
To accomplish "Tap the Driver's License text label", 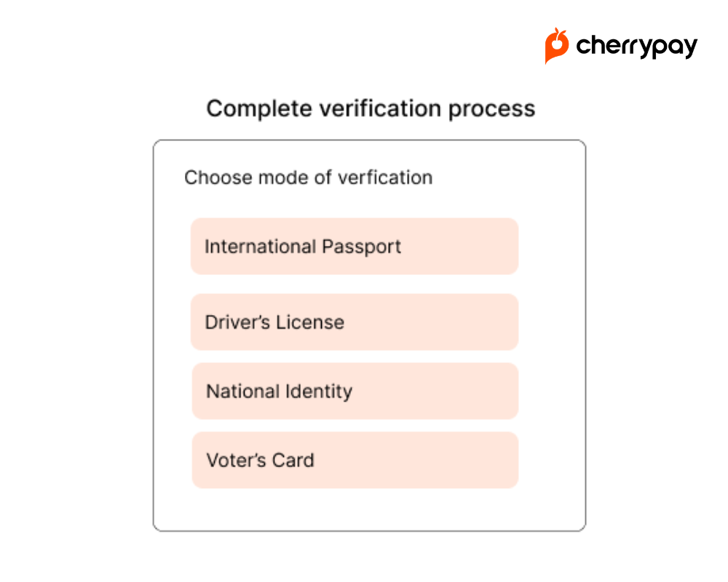I will (274, 322).
